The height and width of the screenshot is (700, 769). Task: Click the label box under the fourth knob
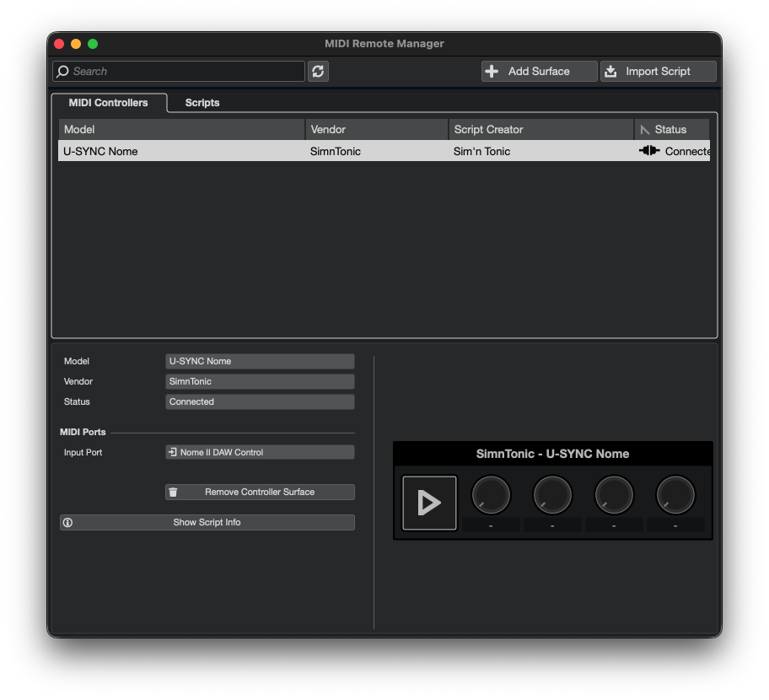[x=675, y=525]
